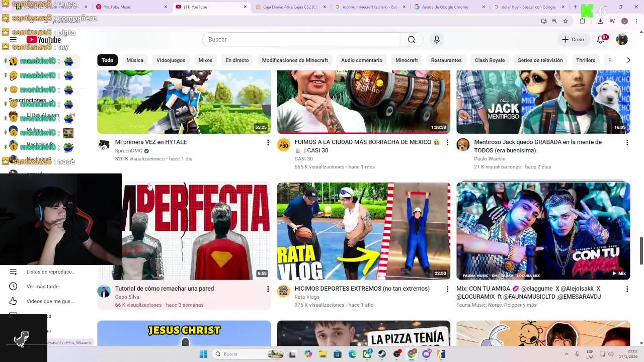The image size is (644, 362).
Task: Select the Thrillers filter chip
Action: (586, 60)
